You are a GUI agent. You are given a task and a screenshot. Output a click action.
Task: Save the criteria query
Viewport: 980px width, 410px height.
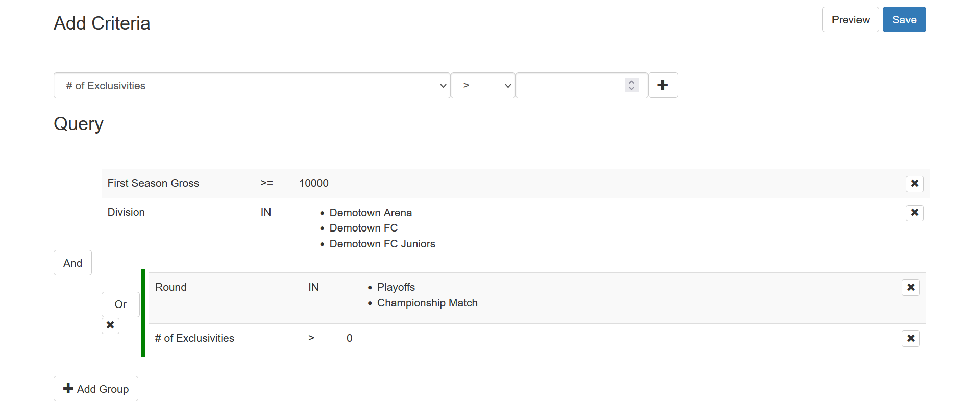point(904,19)
